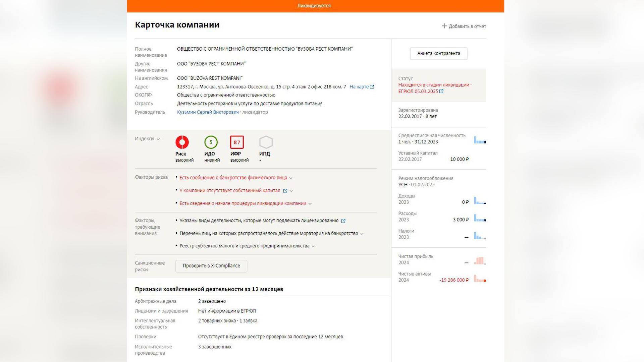This screenshot has height=362, width=644.
Task: Open external link icon beside собственный капитал factor
Action: [x=285, y=191]
